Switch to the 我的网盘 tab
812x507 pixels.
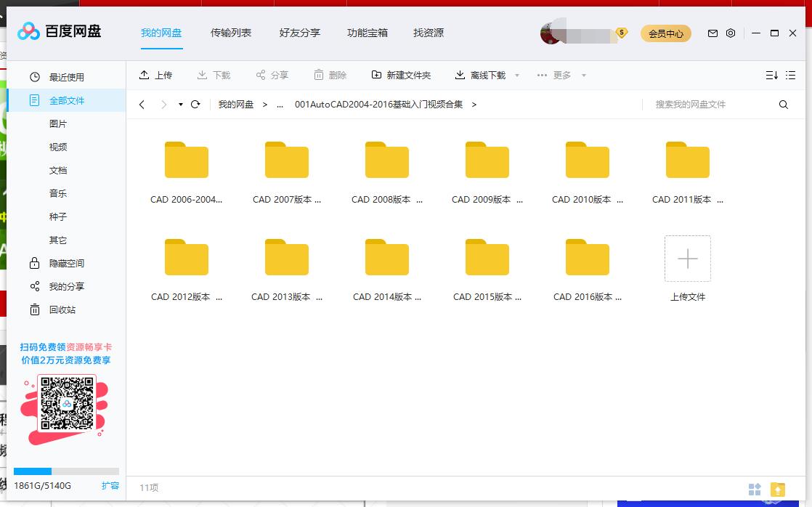(x=161, y=33)
